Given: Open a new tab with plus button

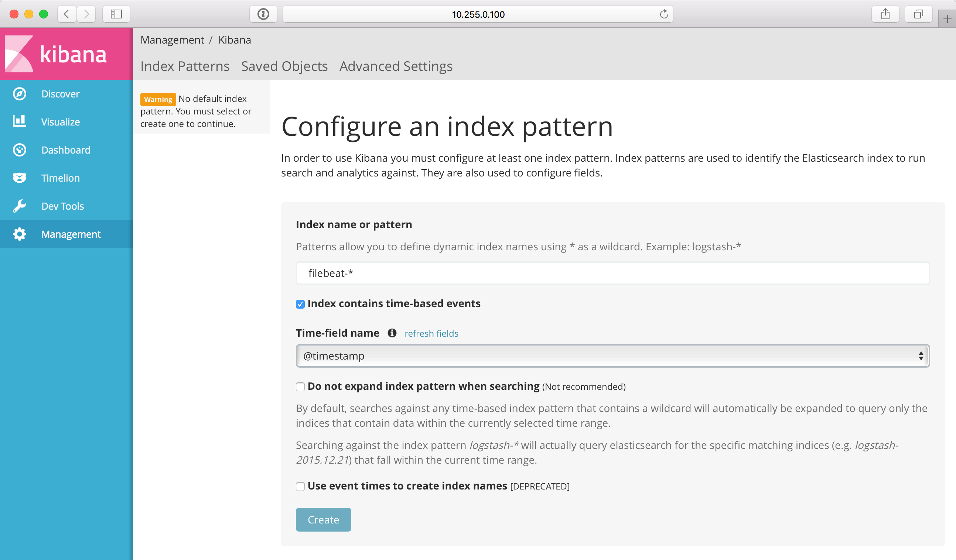Looking at the screenshot, I should click(947, 18).
